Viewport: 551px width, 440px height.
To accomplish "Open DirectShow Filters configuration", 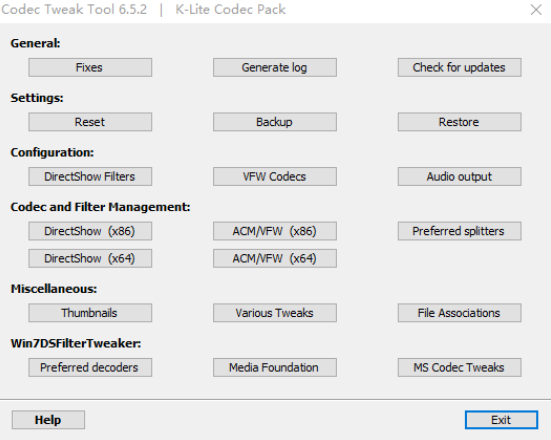I will tap(90, 176).
